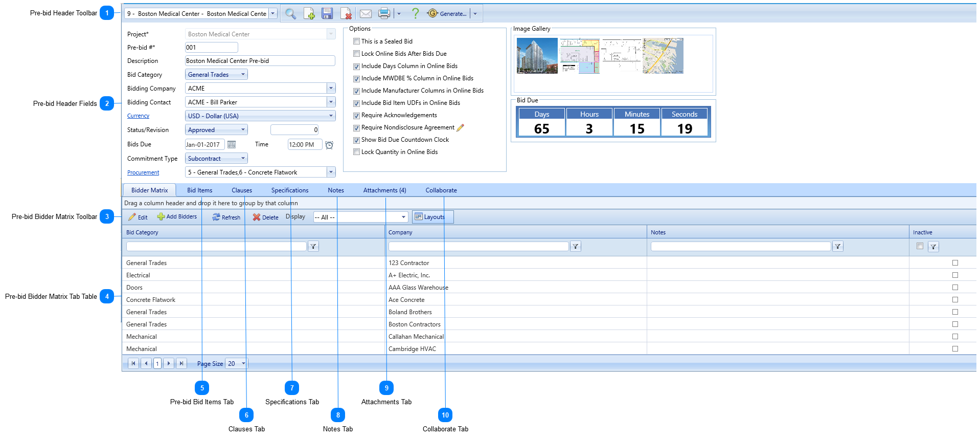Expand the project selector dropdown in toolbar
This screenshot has height=438, width=980.
pos(272,14)
